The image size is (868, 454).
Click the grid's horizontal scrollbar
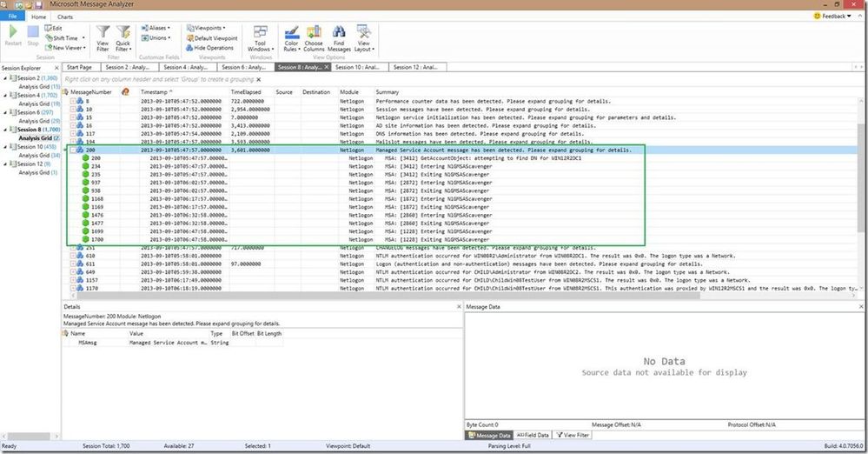388,296
